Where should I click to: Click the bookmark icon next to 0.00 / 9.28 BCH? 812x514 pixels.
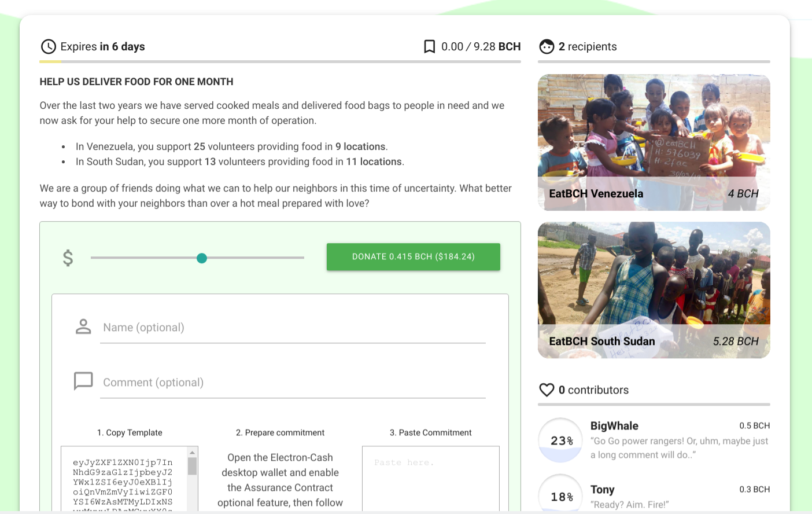pyautogui.click(x=429, y=47)
